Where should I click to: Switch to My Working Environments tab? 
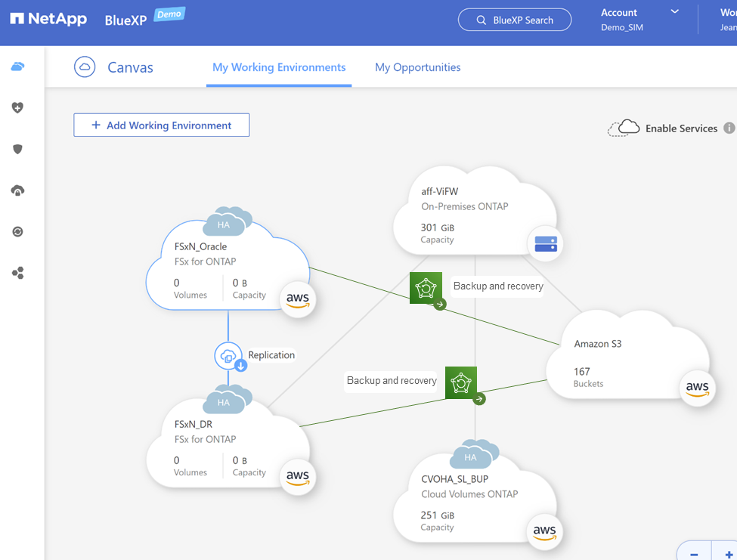click(279, 67)
